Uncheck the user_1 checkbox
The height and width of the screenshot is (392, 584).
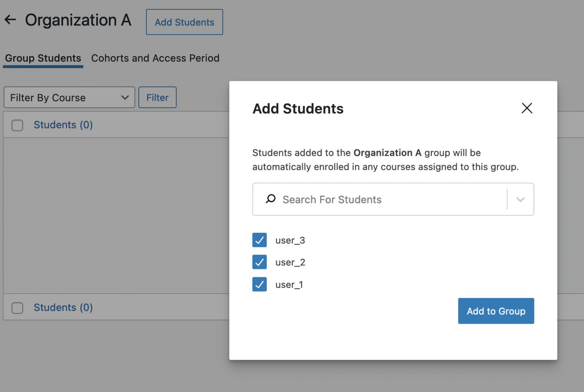[260, 284]
